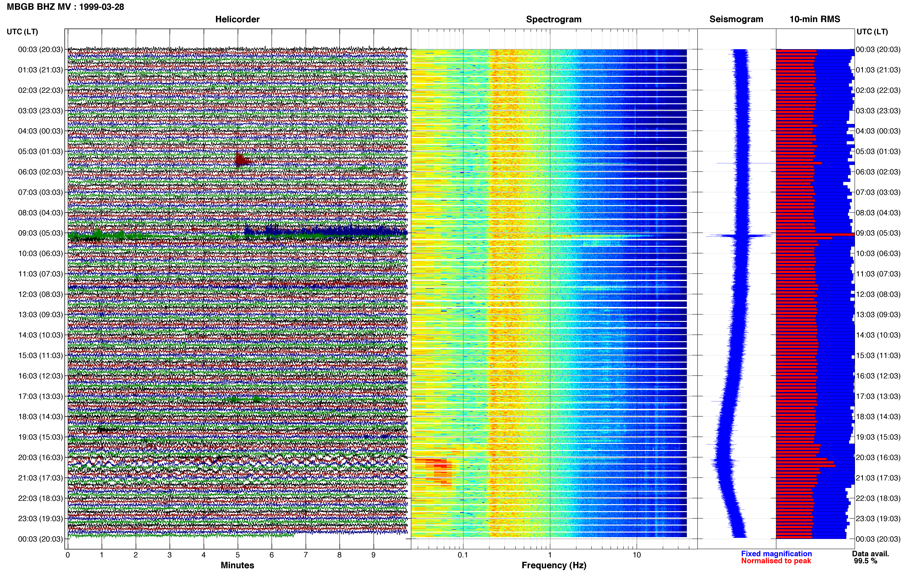Select left time label '04:03 (00:03)'
This screenshot has height=578, width=924.
point(40,131)
